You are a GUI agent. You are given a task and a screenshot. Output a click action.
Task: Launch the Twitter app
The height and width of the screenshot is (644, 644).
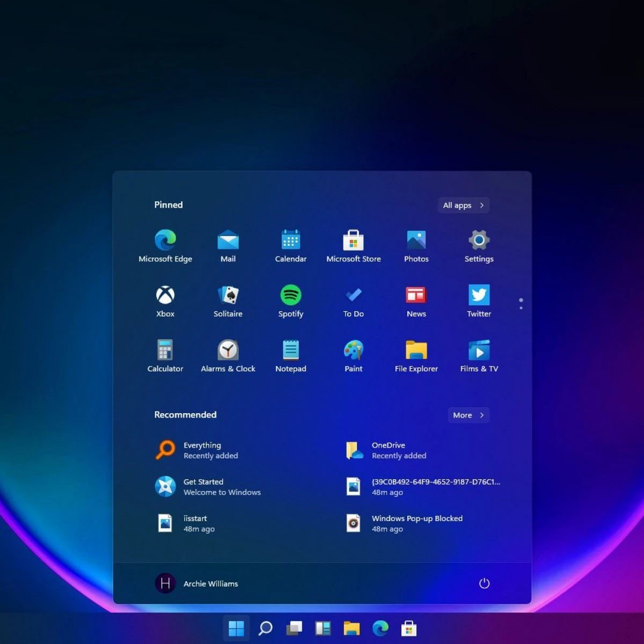coord(479,301)
